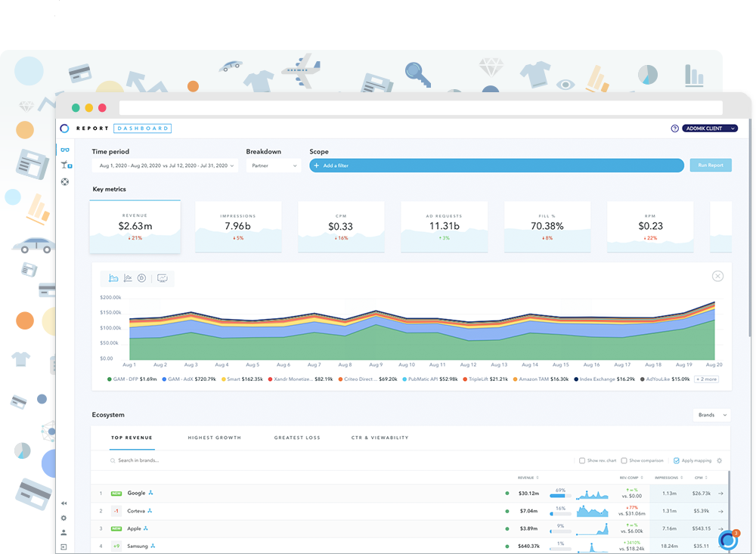Open the second sidebar icon below glasses
Viewport: 756px width, 554px height.
pyautogui.click(x=67, y=165)
